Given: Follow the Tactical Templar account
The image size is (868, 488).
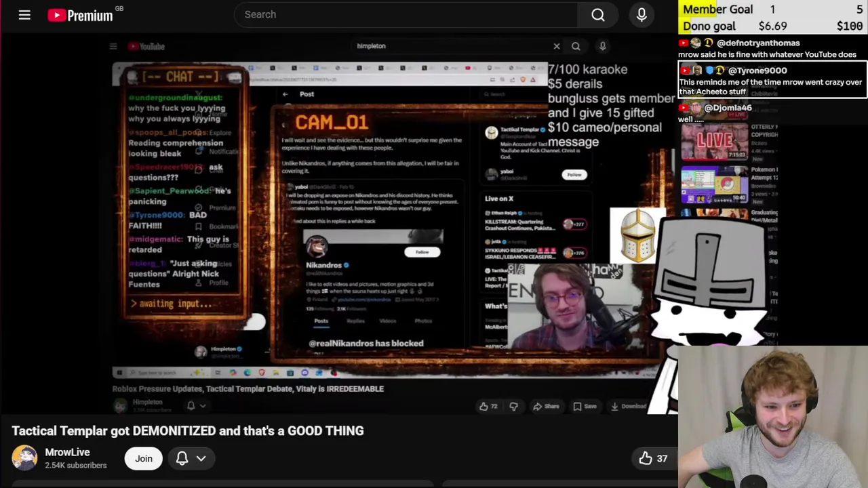Looking at the screenshot, I should 574,175.
